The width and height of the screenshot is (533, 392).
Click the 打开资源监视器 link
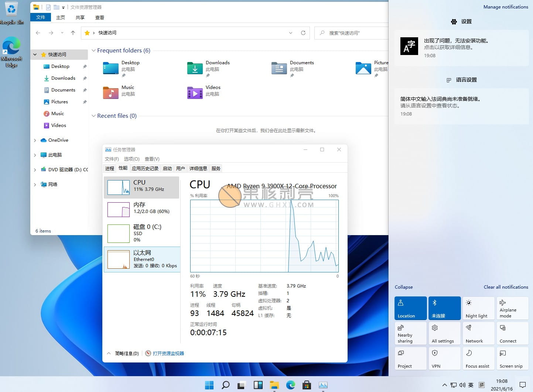168,353
